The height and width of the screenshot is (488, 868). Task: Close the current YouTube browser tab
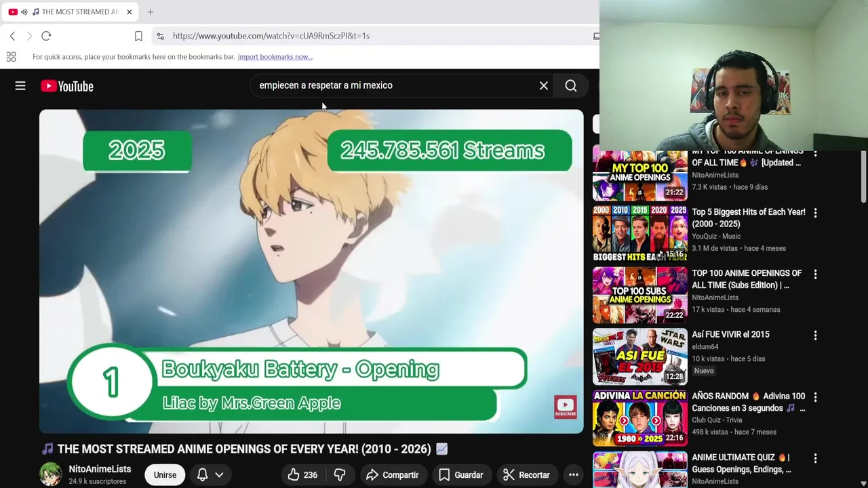tap(129, 12)
